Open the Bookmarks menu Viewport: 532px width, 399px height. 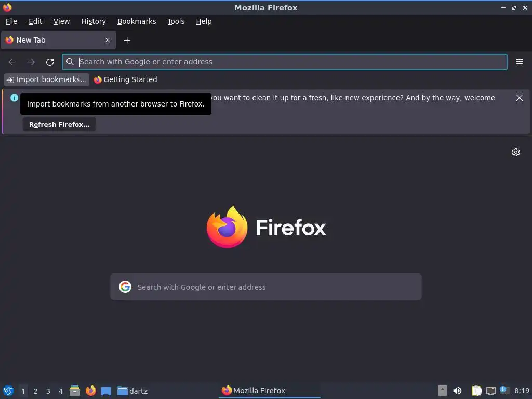(137, 21)
